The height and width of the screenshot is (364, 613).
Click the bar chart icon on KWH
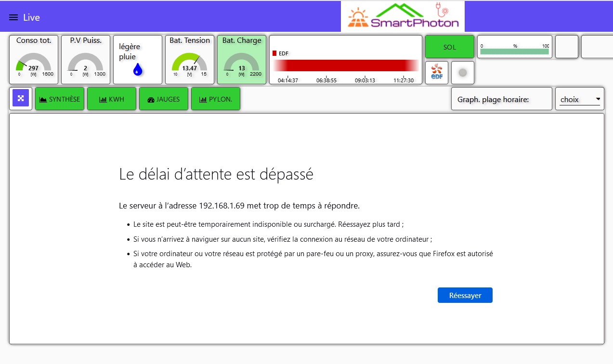coord(103,99)
